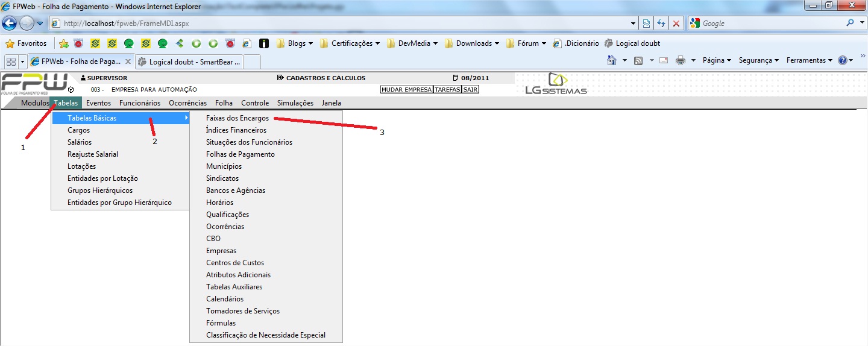Open the Folha menu
The width and height of the screenshot is (868, 346).
[224, 103]
